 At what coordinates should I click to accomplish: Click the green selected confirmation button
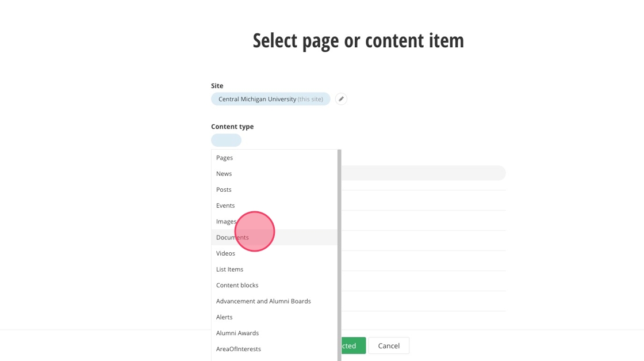point(353,346)
